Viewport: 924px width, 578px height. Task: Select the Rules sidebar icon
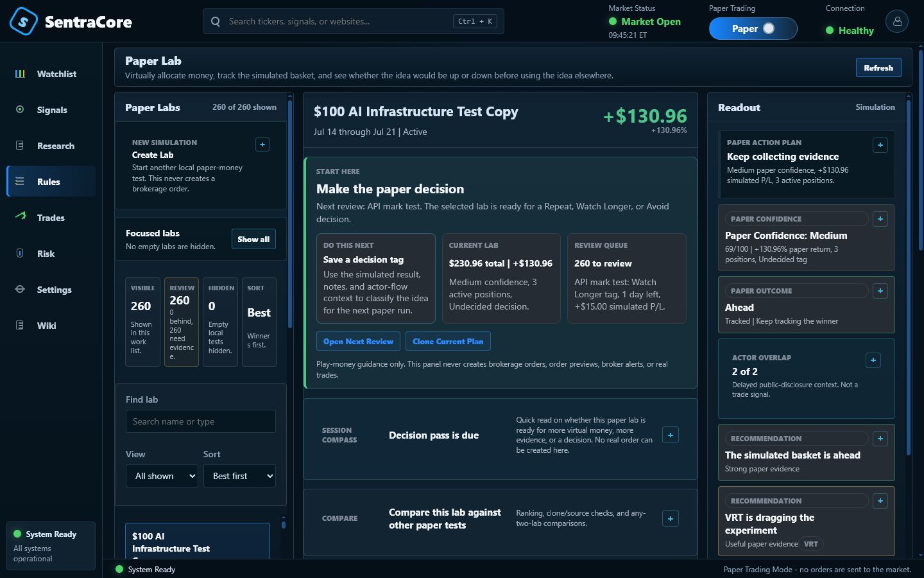20,182
